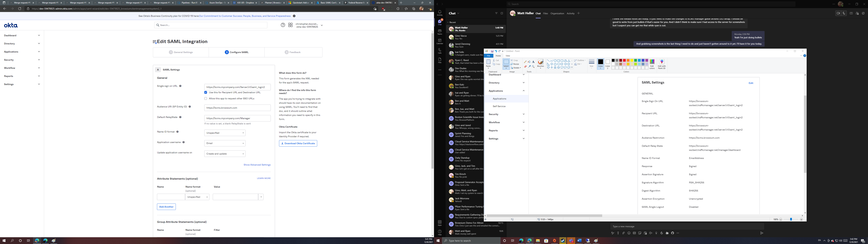Screen dimensions: 868x244
Task: Switch to Paint's View ribbon tab
Action: pos(508,56)
